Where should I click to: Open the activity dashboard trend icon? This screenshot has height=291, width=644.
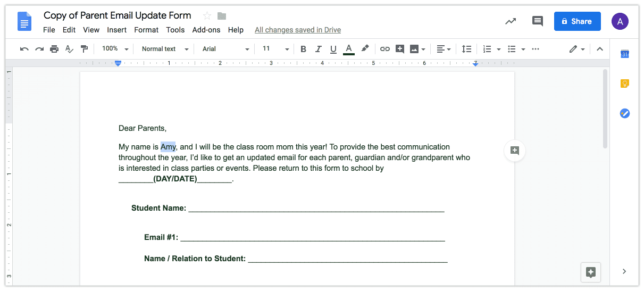pos(511,21)
